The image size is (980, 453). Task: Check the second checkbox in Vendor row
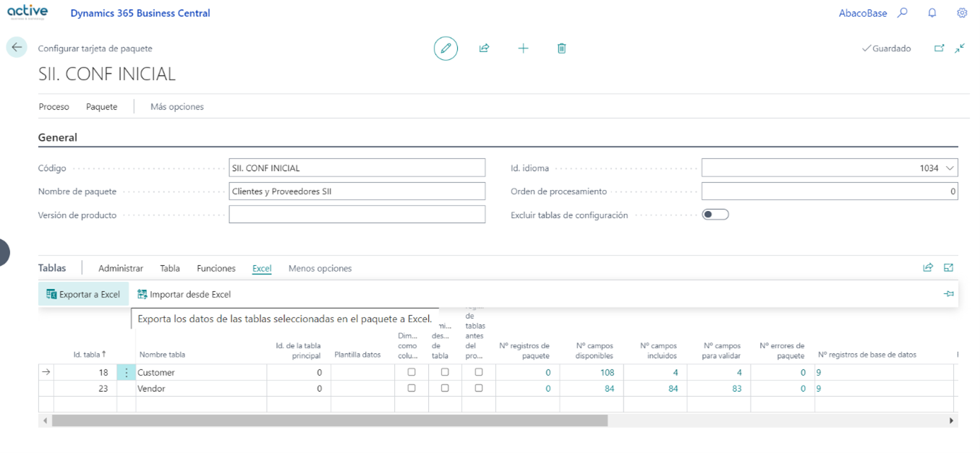click(445, 388)
